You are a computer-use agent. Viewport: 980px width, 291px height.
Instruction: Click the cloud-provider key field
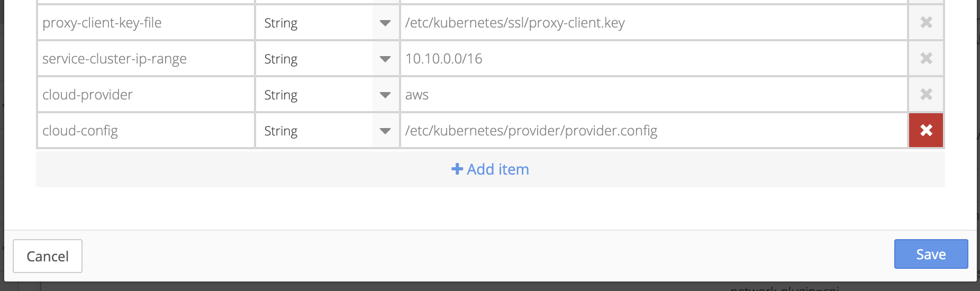pos(146,94)
